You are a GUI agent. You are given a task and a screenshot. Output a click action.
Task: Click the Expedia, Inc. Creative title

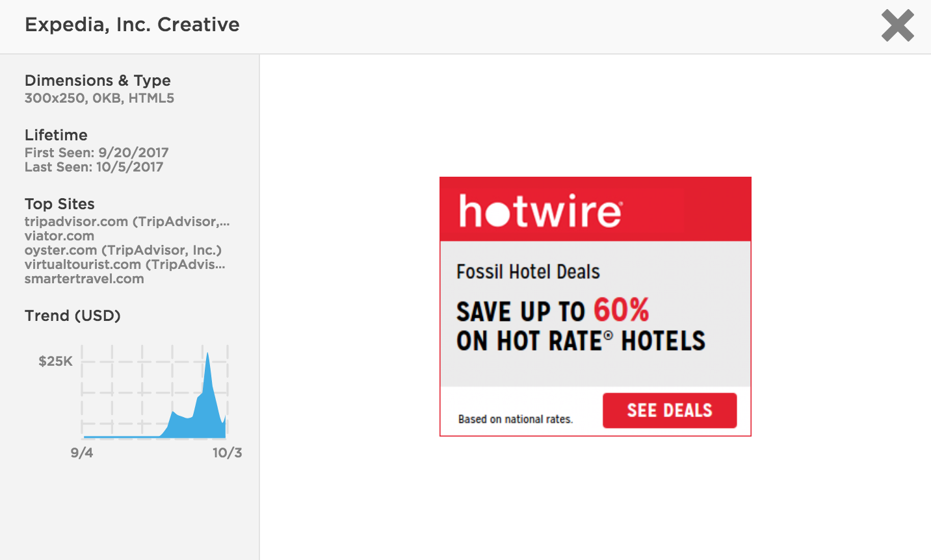[132, 24]
